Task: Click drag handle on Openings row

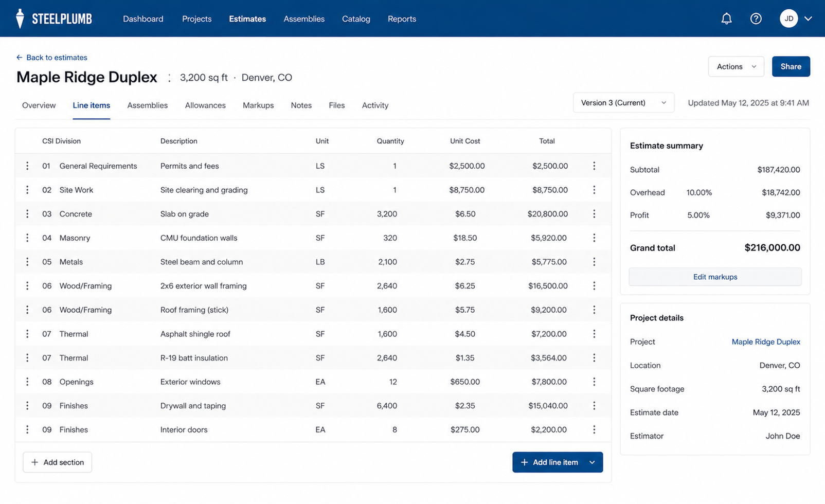Action: tap(27, 382)
